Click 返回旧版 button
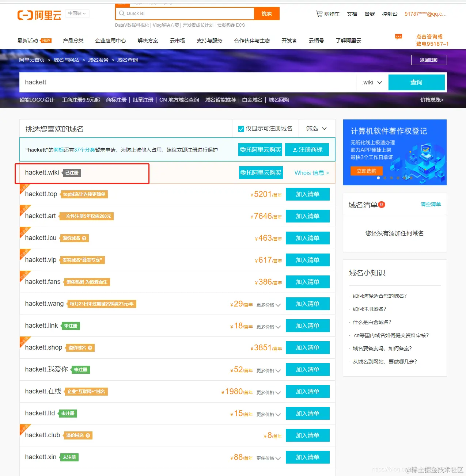 click(x=429, y=60)
